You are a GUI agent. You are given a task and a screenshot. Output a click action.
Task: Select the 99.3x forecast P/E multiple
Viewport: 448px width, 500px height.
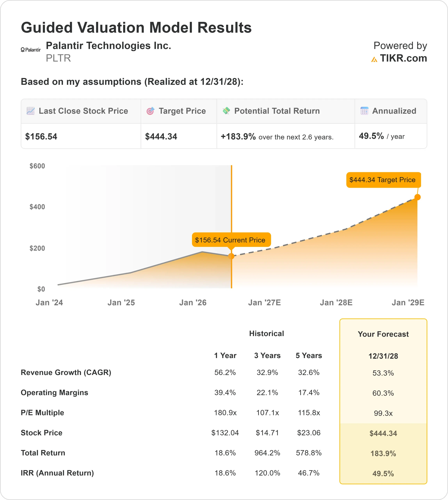(383, 413)
